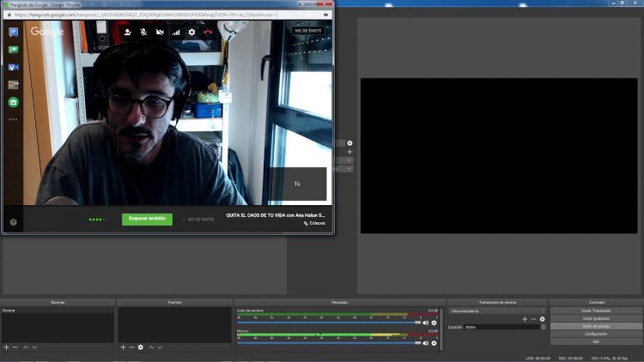644x362 pixels.
Task: Click the green Empezar emisión button
Action: tap(147, 219)
